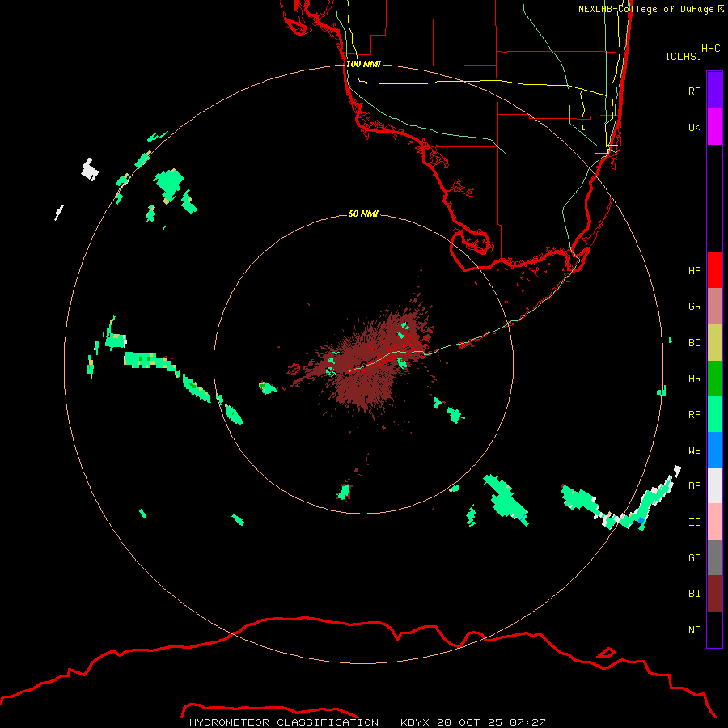
Task: Click the GC gray legend swatch
Action: click(714, 557)
